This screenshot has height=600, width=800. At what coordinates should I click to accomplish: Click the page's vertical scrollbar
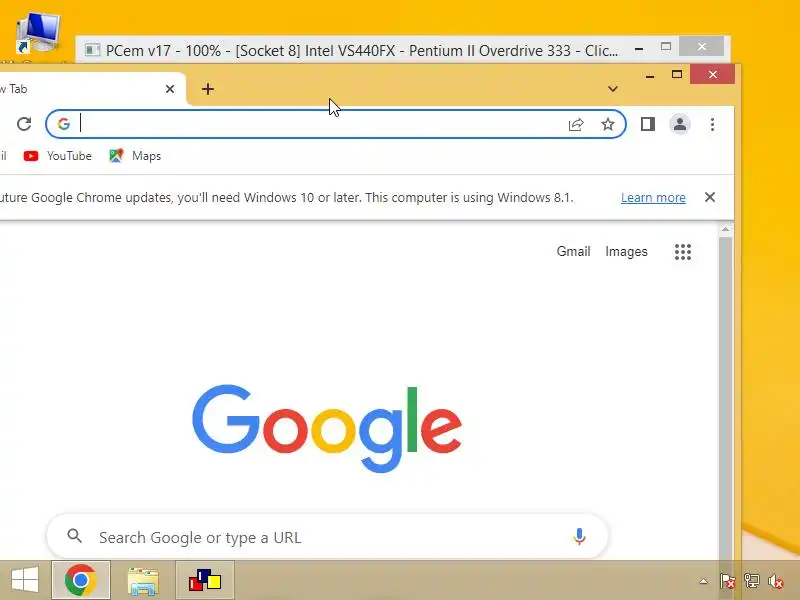(726, 398)
